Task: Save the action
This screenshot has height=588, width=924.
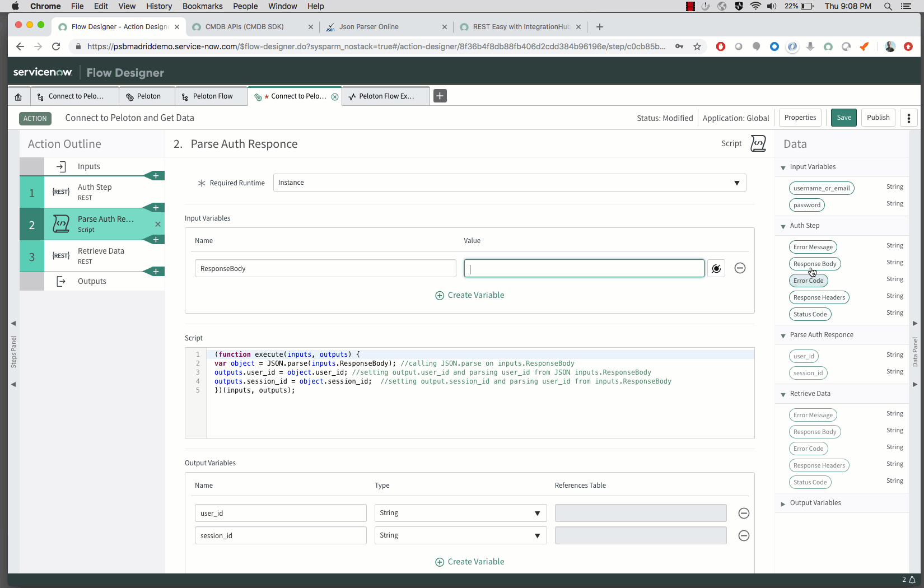Action: tap(844, 118)
